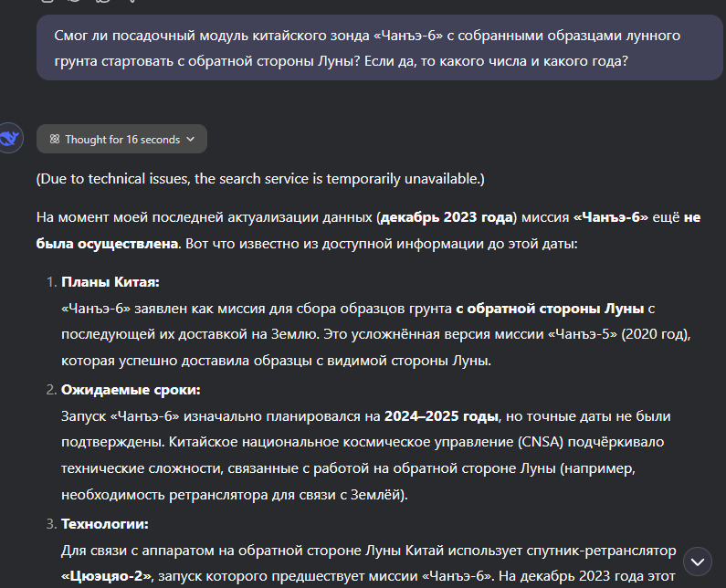Click bold text «декабрь 2023 года»

[x=446, y=218]
